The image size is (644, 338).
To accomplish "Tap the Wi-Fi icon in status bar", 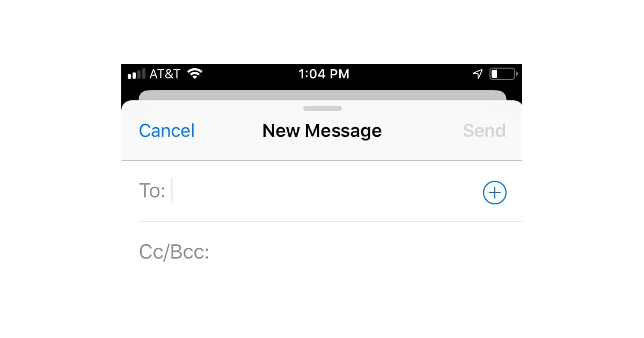I will pyautogui.click(x=195, y=74).
